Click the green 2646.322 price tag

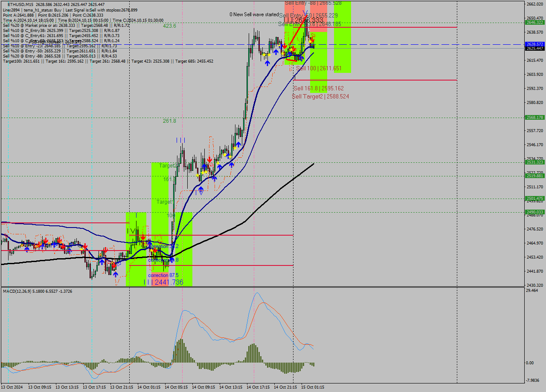[x=534, y=23]
